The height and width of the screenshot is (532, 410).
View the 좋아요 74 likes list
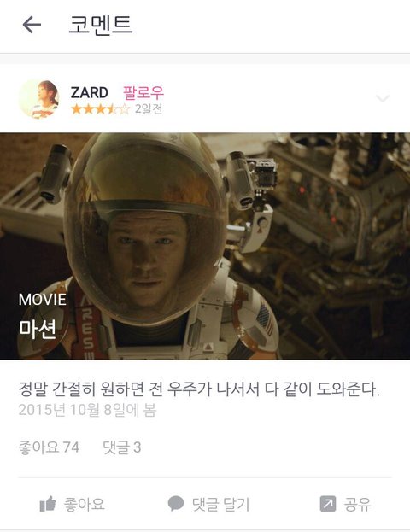tap(49, 447)
